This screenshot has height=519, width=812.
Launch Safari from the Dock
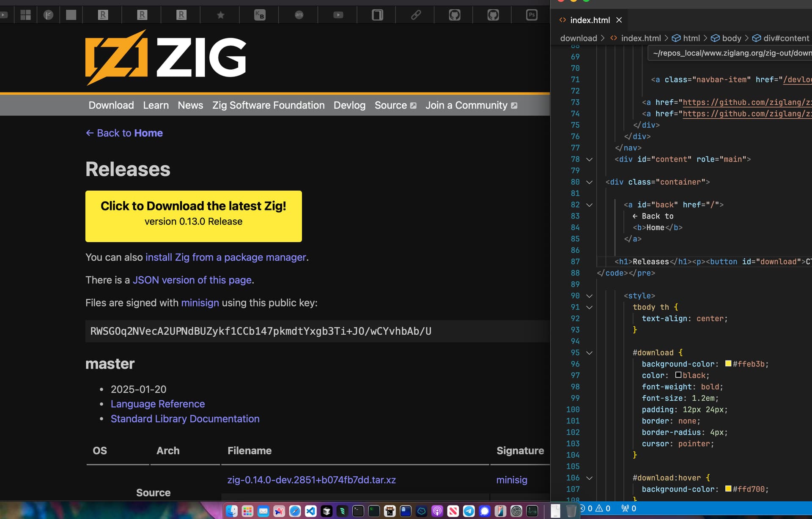(295, 511)
